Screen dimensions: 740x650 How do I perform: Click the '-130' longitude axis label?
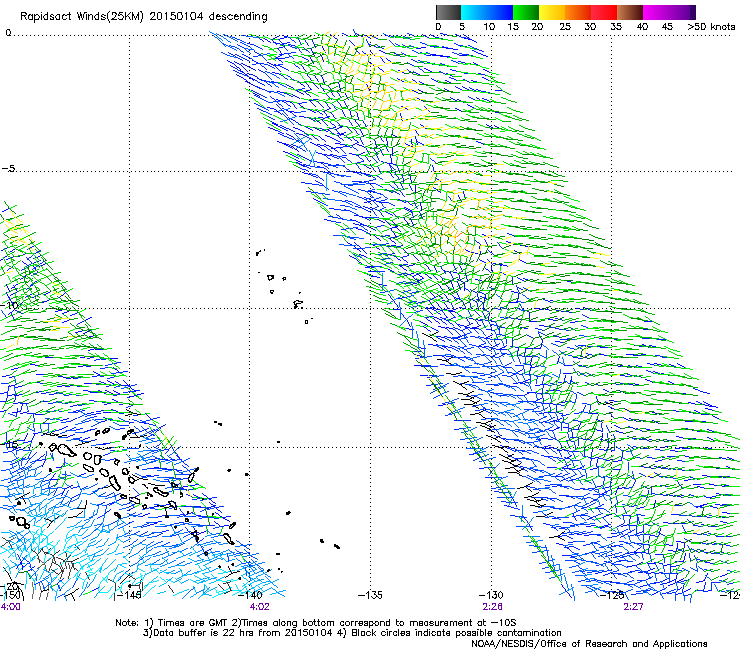click(491, 595)
